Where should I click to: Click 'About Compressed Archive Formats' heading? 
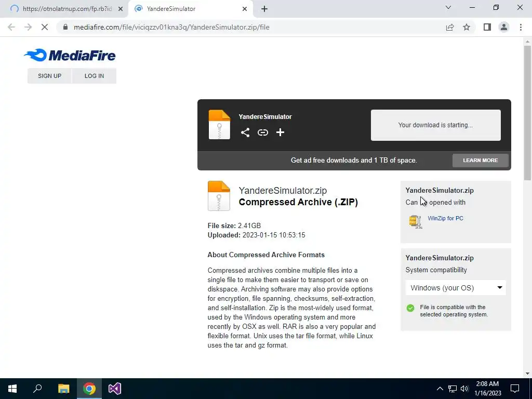(x=266, y=255)
